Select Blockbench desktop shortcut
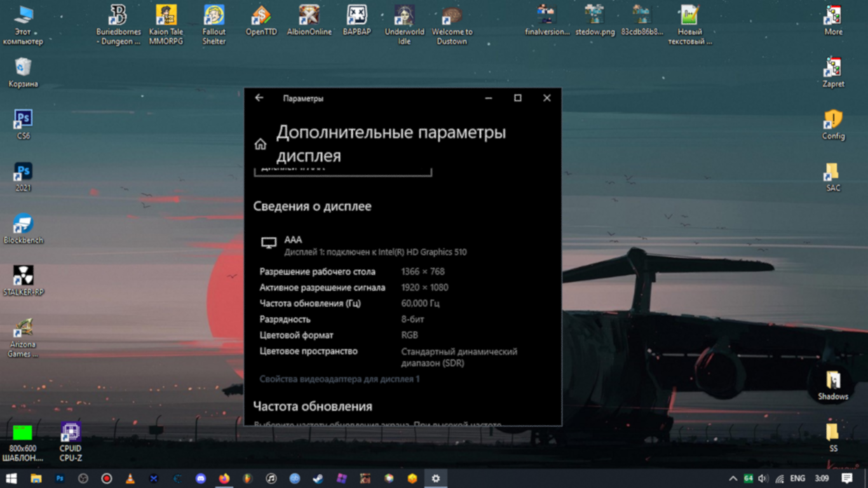Screen dimensions: 868x488 coord(24,229)
